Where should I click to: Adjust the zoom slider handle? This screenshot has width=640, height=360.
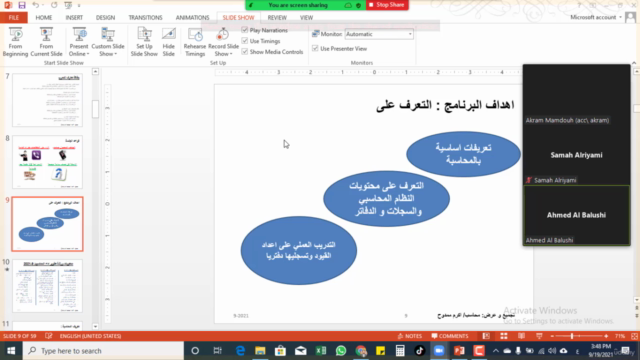pos(572,336)
